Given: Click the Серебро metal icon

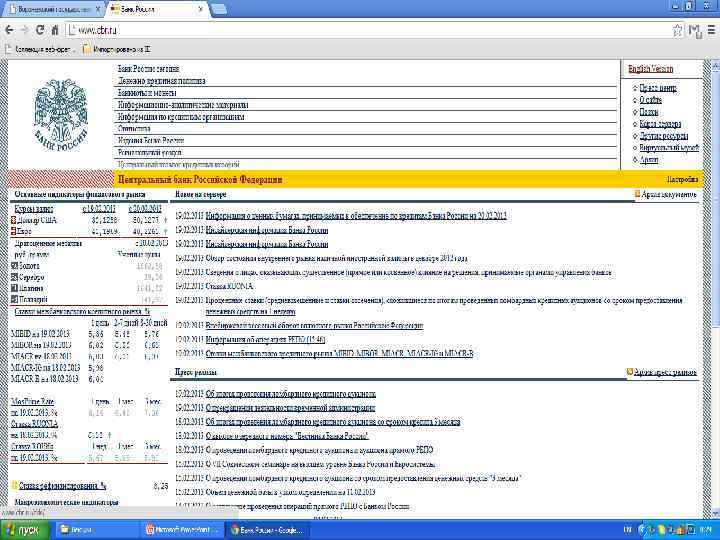Looking at the screenshot, I should coord(14,277).
